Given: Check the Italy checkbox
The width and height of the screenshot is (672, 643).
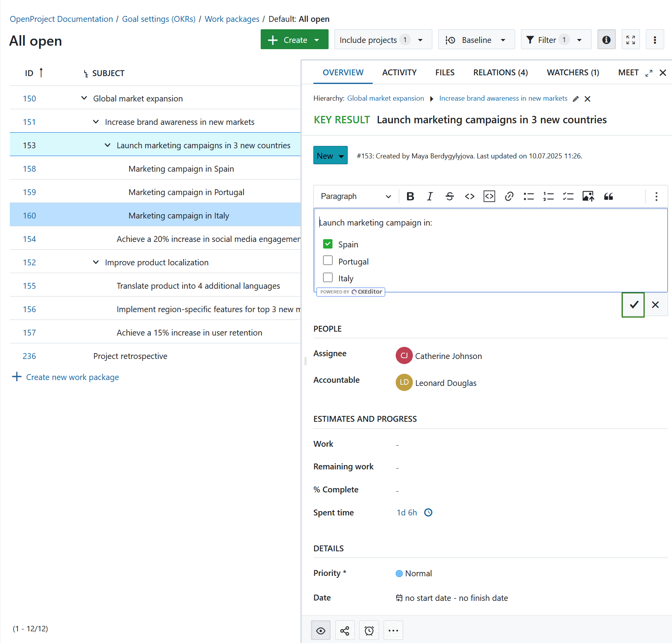Looking at the screenshot, I should click(x=328, y=277).
